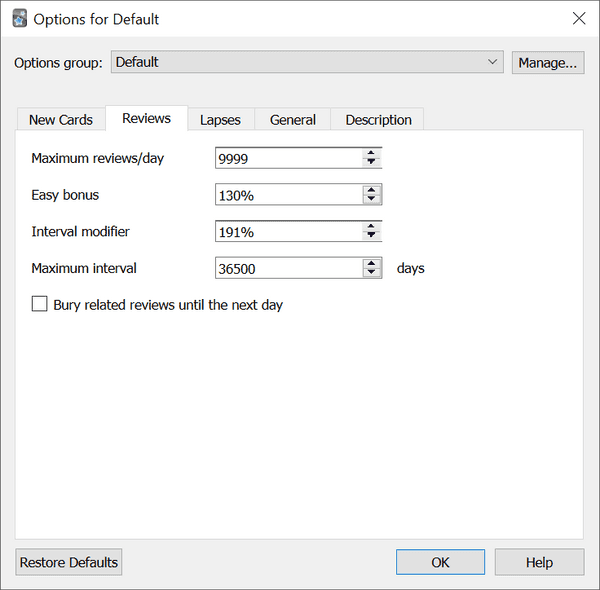This screenshot has height=590, width=600.
Task: Decrease Maximum reviews/day with down arrow
Action: [x=371, y=163]
